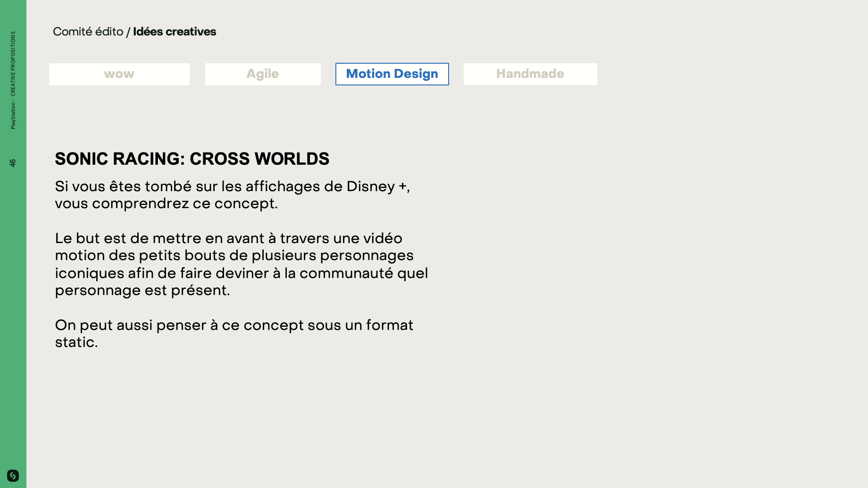The image size is (868, 488).
Task: Click 'PlayStation - CREATIVE PROPOSITIONS' sidebar label
Action: click(x=13, y=80)
